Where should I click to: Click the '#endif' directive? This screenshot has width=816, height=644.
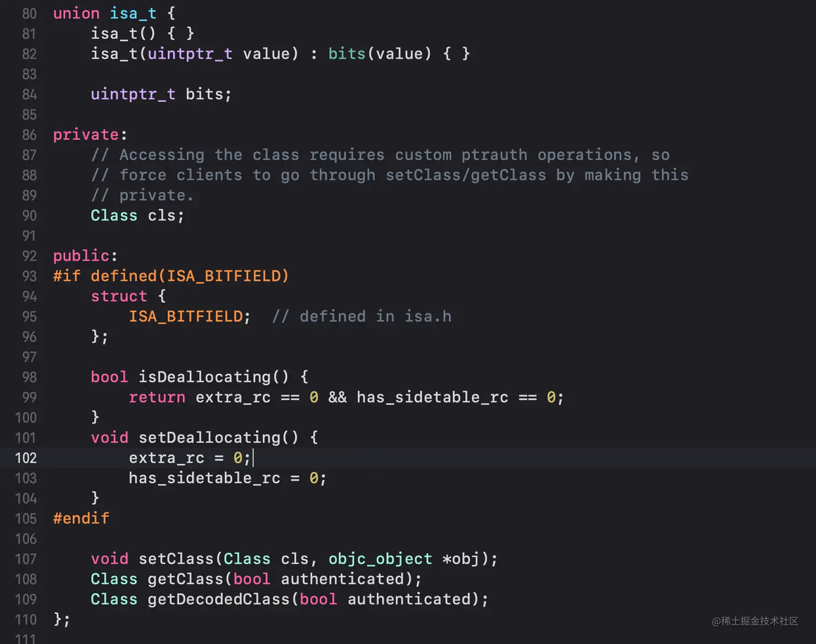point(81,518)
